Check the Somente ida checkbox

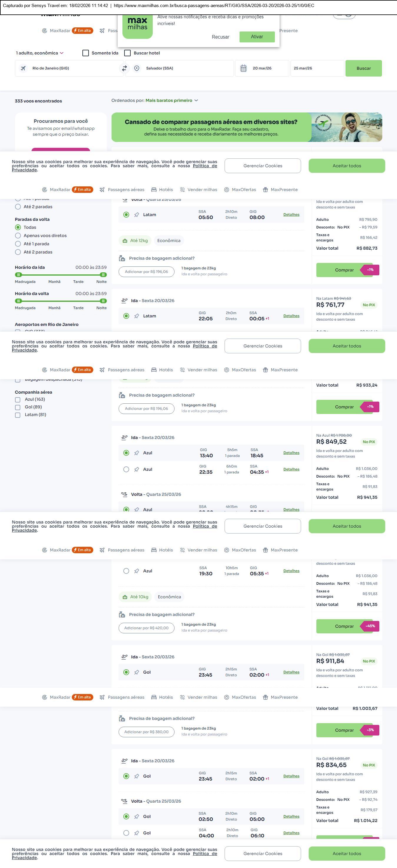point(86,53)
